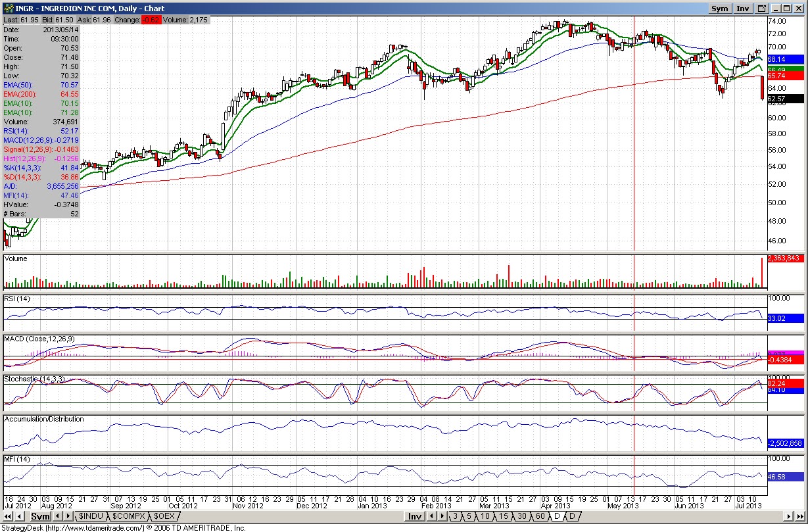Click the MFI(14) value 47.46 in data box
The width and height of the screenshot is (808, 532).
[69, 195]
